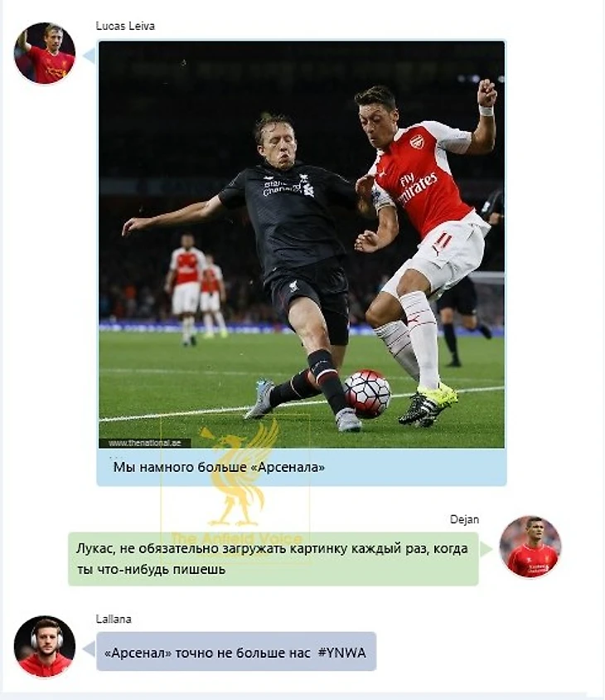The image size is (605, 700).
Task: Select Lallana's gray message bubble
Action: [x=236, y=651]
